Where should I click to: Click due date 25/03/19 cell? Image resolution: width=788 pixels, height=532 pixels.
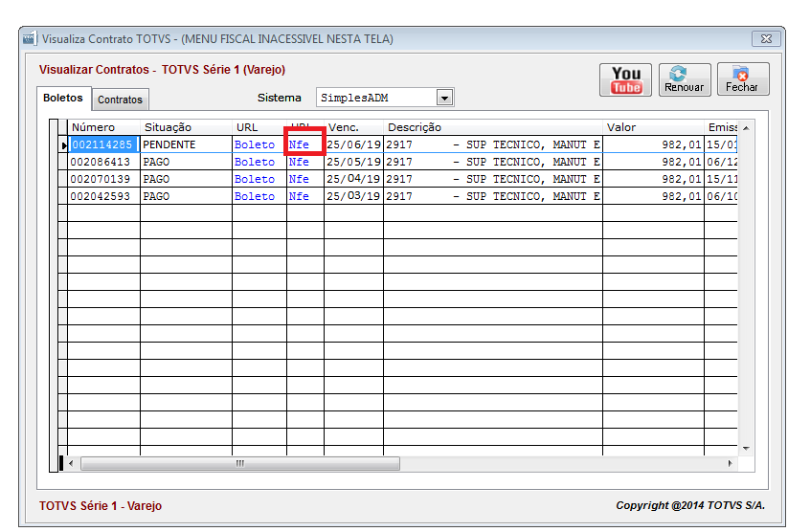tap(354, 196)
